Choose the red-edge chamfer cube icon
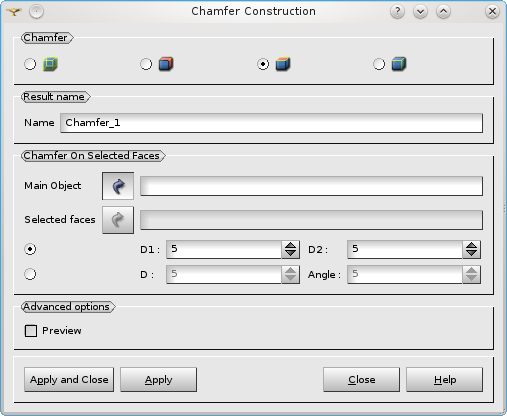Image resolution: width=507 pixels, height=416 pixels. (166, 64)
